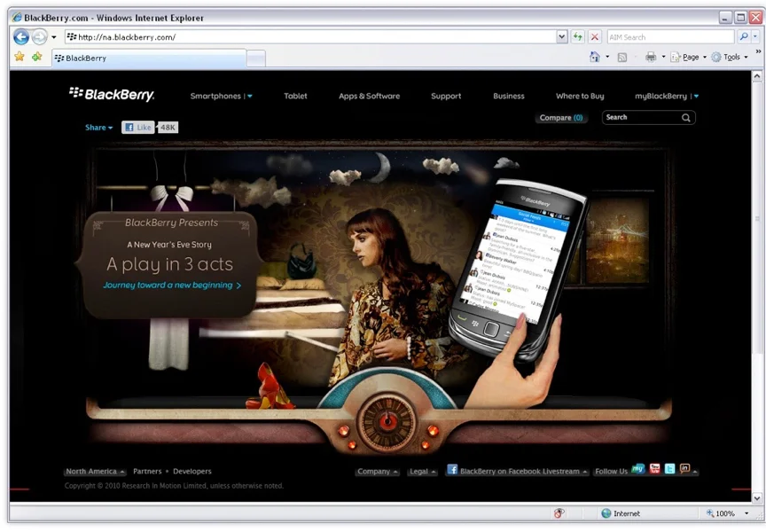The width and height of the screenshot is (766, 532).
Task: Click the site search magnifier icon
Action: click(686, 118)
